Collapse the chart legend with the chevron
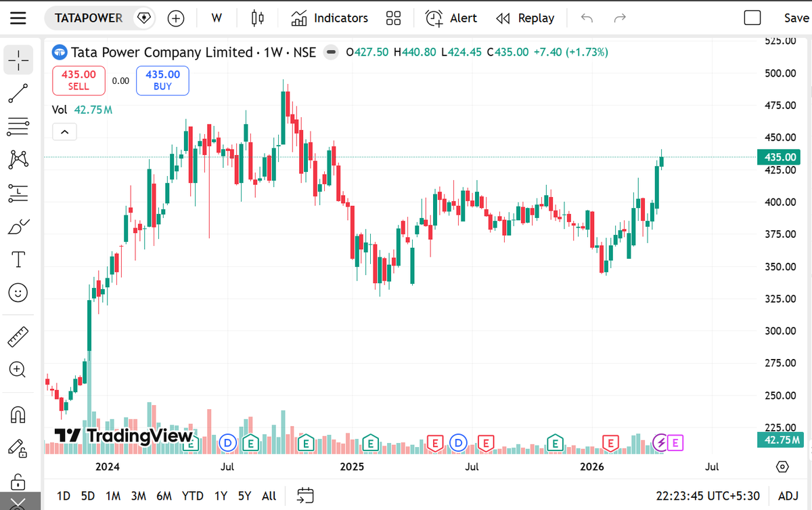The height and width of the screenshot is (510, 812). (64, 131)
